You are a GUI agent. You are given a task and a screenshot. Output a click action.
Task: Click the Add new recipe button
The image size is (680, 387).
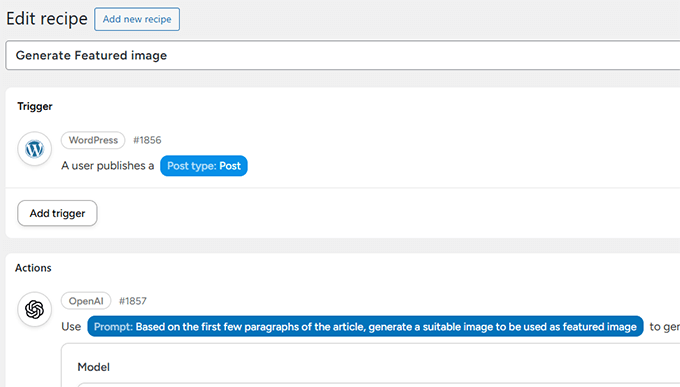coord(137,19)
